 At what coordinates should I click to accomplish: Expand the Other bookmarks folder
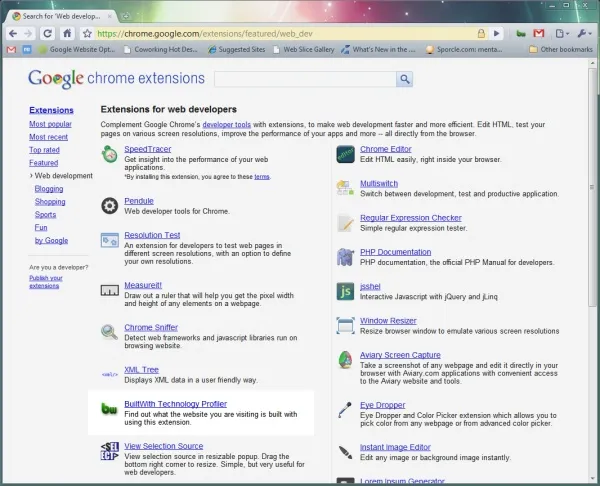tap(561, 49)
